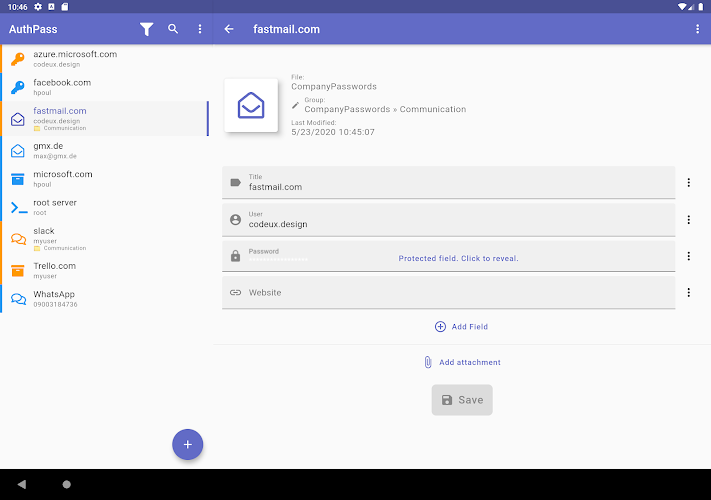Click the Last Modified date 5/23/2020 10:45:07
The width and height of the screenshot is (711, 500).
tap(333, 132)
